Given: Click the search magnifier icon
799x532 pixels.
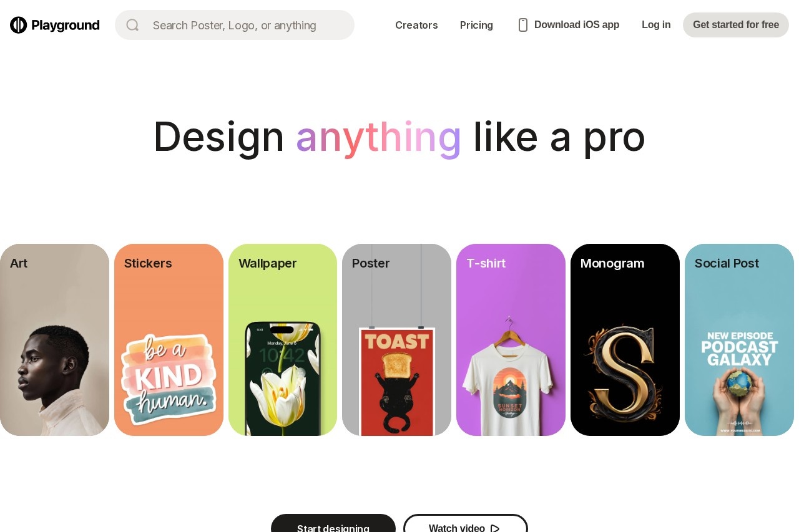Looking at the screenshot, I should click(x=132, y=25).
